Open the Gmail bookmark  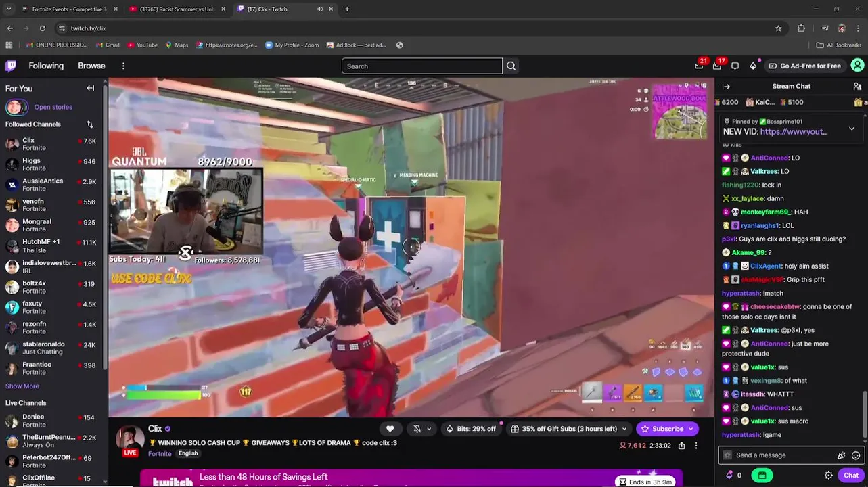click(108, 45)
